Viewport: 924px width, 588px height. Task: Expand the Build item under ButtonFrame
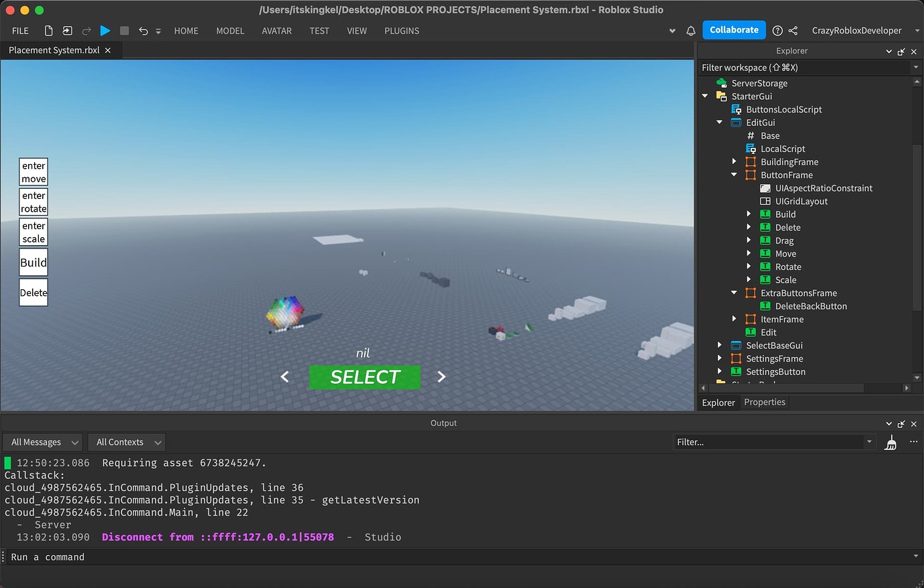click(749, 214)
